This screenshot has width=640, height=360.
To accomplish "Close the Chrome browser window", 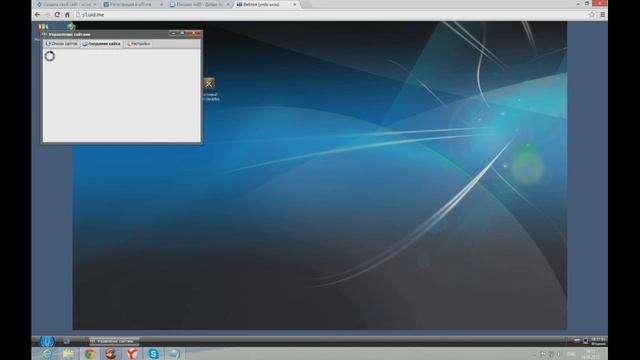I will (x=600, y=3).
